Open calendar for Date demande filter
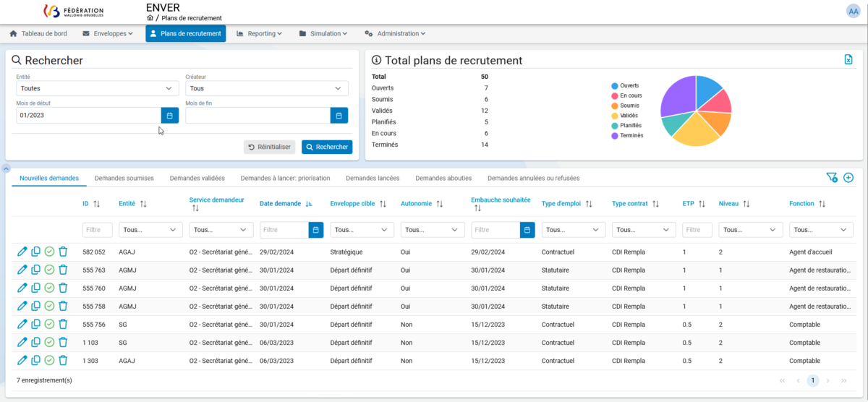868x402 pixels. [x=316, y=230]
